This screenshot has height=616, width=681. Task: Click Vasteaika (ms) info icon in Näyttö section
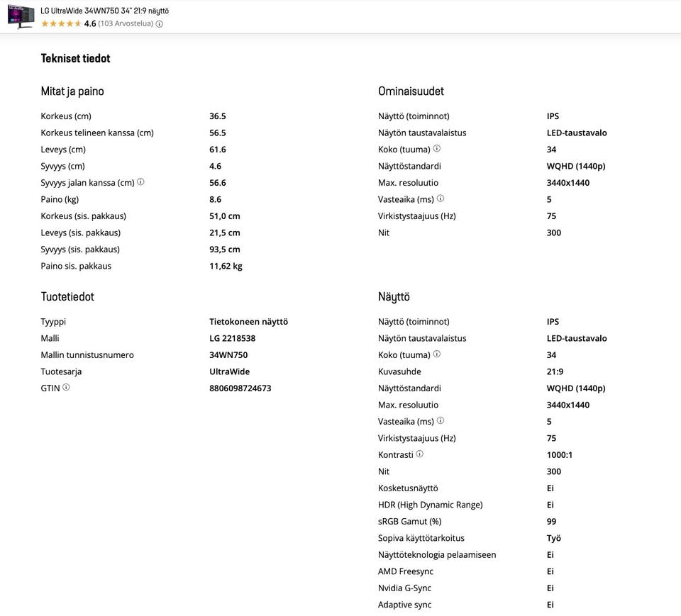(x=441, y=421)
